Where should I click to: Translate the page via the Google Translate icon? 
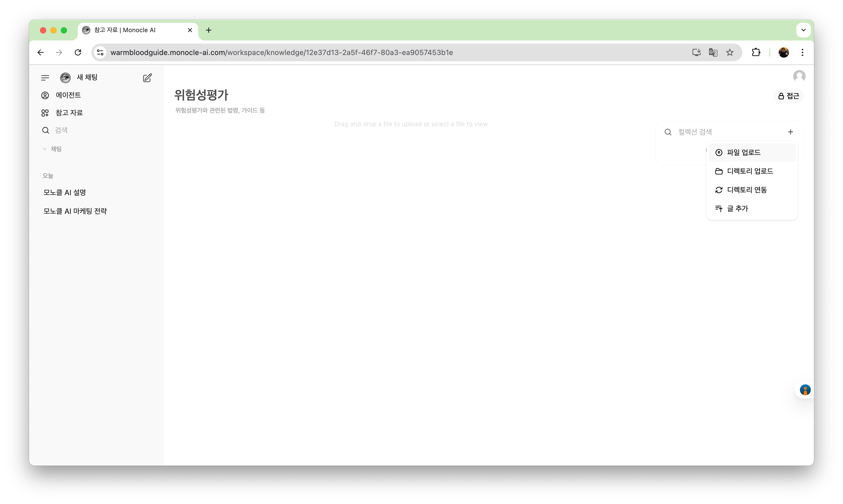tap(713, 52)
